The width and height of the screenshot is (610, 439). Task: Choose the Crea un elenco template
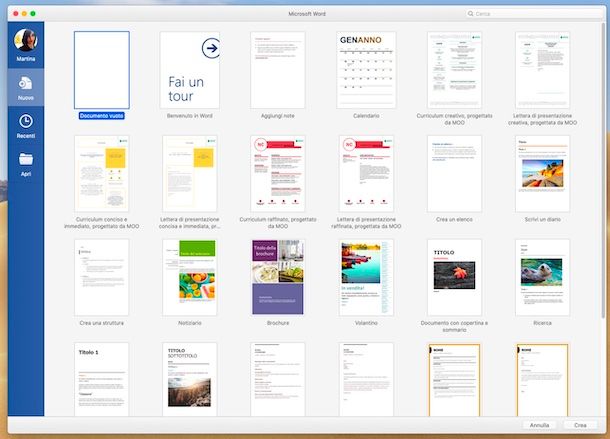(x=454, y=174)
